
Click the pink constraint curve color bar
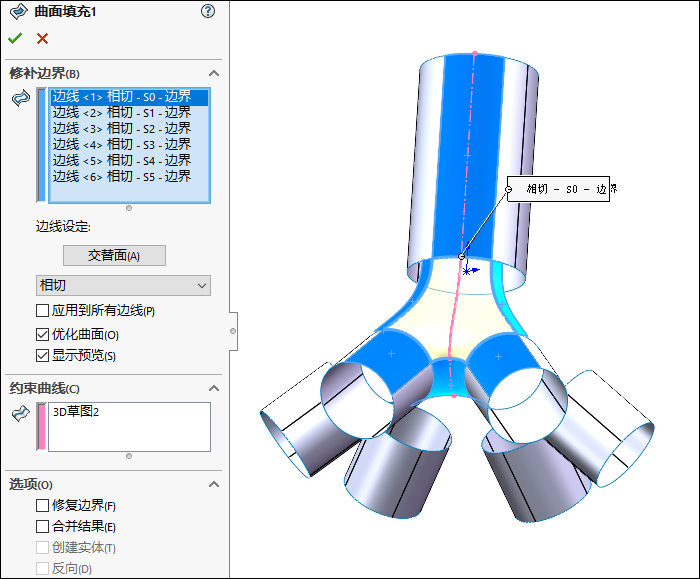pos(42,427)
